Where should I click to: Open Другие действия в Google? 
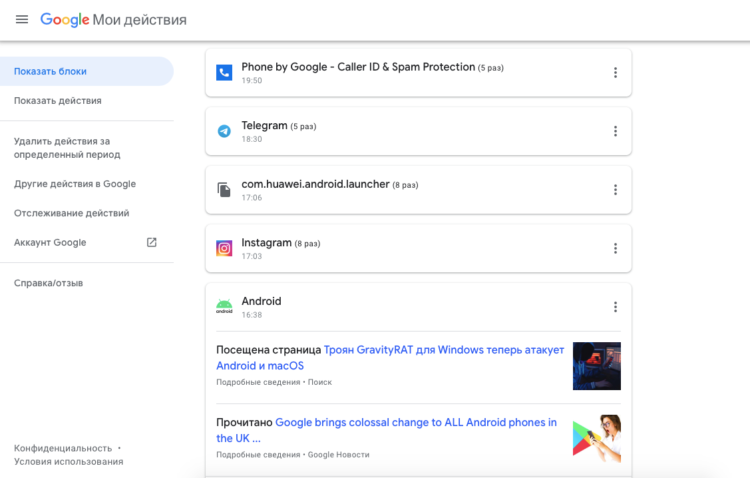click(75, 184)
